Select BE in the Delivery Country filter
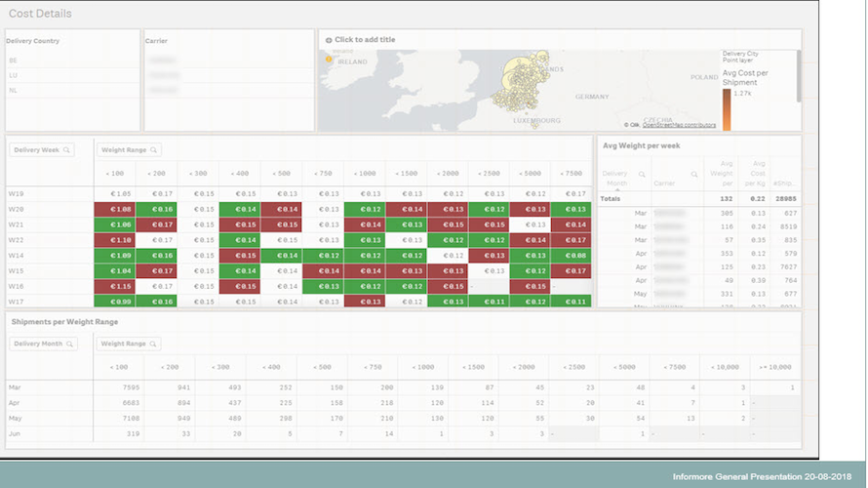 click(72, 61)
